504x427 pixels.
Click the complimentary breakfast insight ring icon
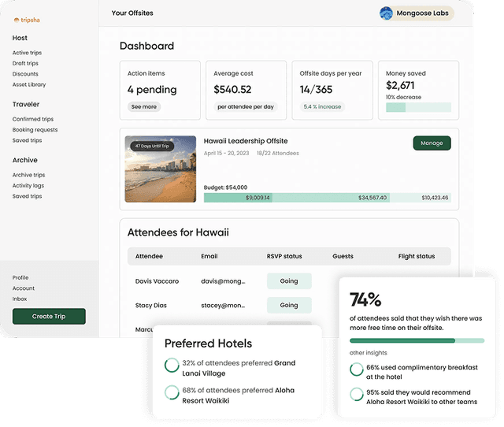[x=357, y=370]
